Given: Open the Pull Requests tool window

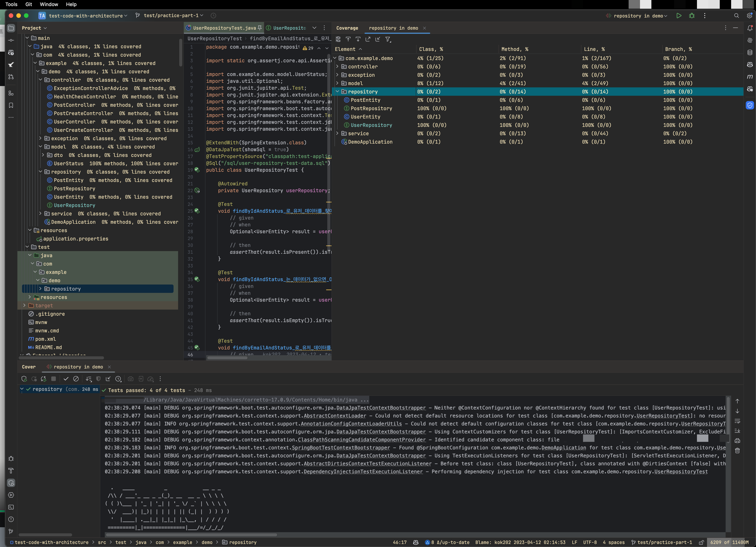Looking at the screenshot, I should pos(11,77).
